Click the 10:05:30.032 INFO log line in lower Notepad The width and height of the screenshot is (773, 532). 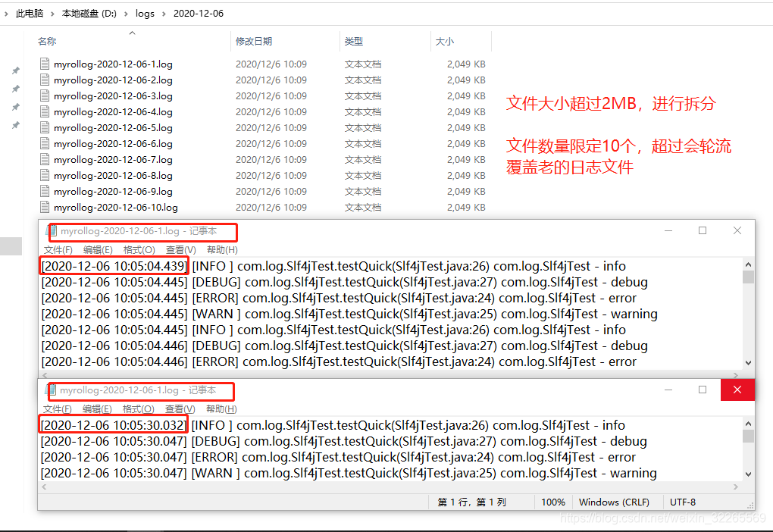point(333,425)
